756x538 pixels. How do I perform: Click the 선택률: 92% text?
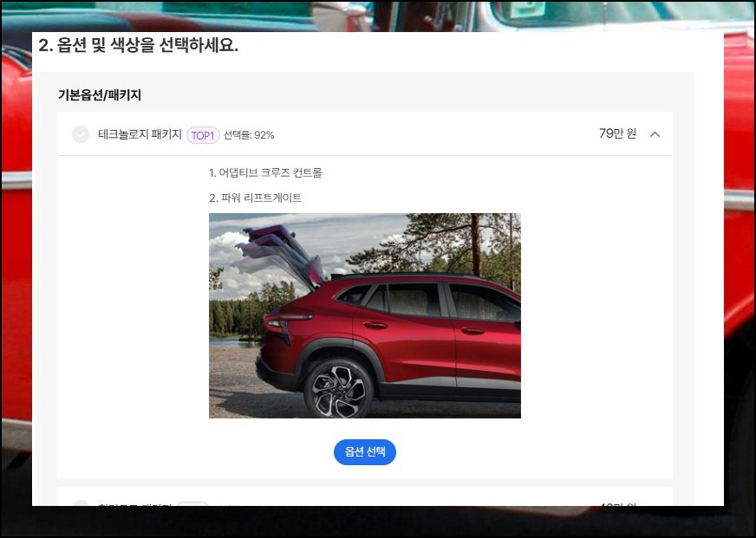(249, 135)
